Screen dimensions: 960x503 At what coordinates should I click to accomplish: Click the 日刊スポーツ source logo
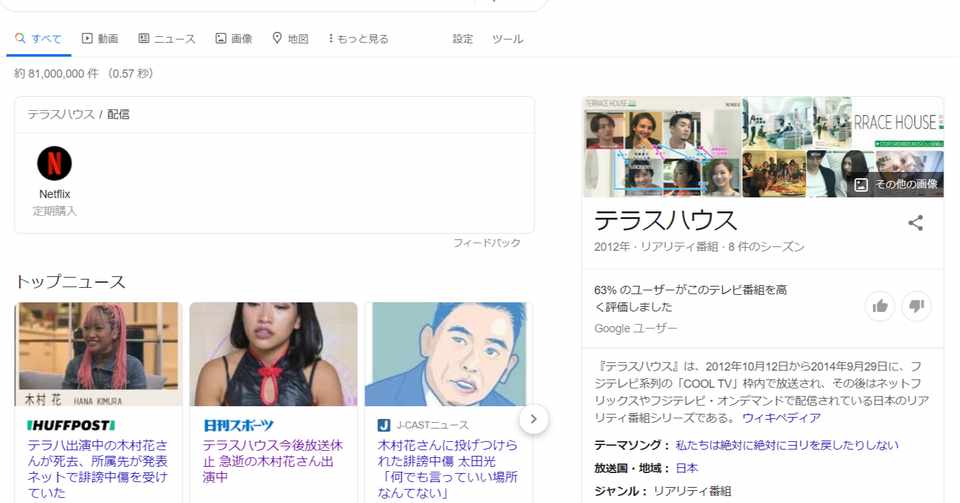(x=238, y=425)
